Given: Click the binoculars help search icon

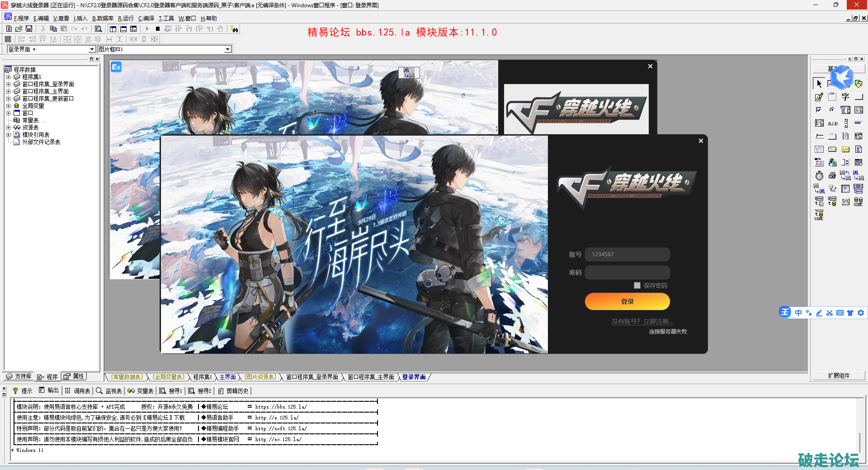Looking at the screenshot, I should tap(234, 29).
